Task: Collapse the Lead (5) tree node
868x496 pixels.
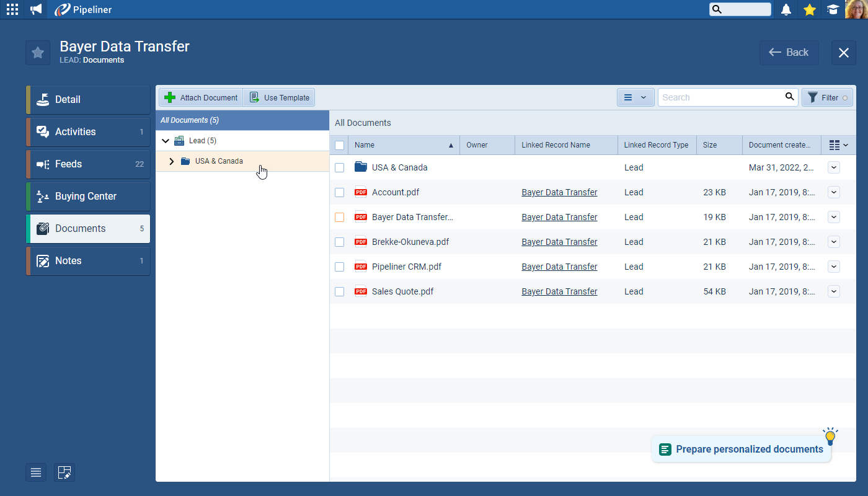Action: pyautogui.click(x=166, y=141)
